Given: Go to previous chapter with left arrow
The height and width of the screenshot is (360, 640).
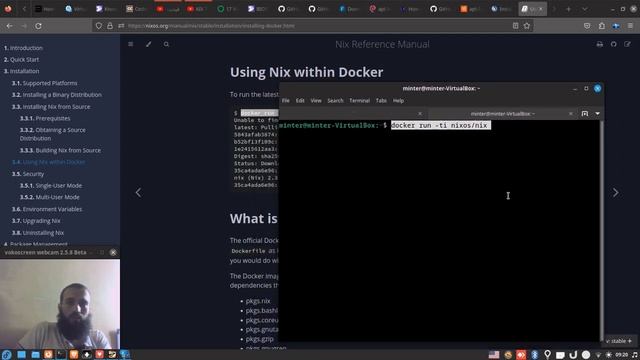Looking at the screenshot, I should coord(138,192).
